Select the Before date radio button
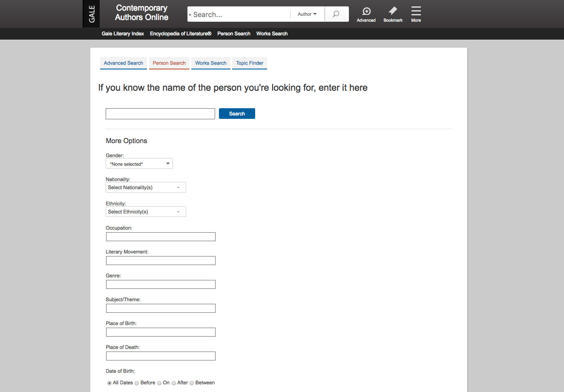The height and width of the screenshot is (392, 564). [x=137, y=383]
